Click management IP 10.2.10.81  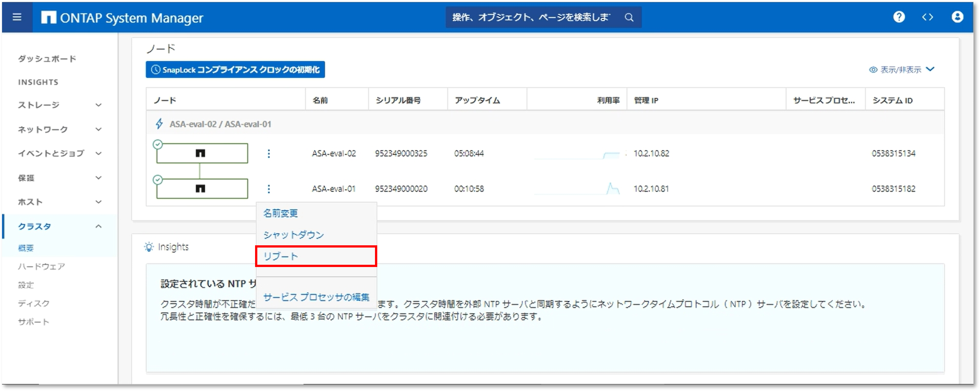[651, 189]
